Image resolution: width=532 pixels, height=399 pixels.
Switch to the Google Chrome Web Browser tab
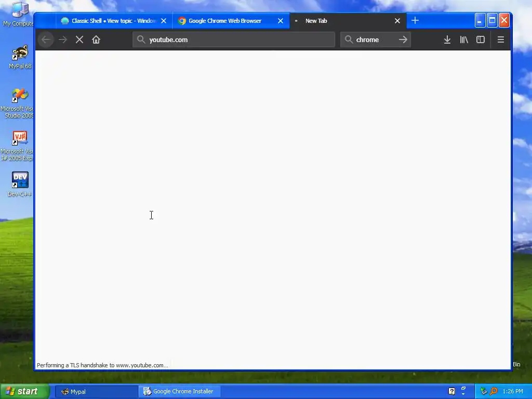tap(231, 21)
